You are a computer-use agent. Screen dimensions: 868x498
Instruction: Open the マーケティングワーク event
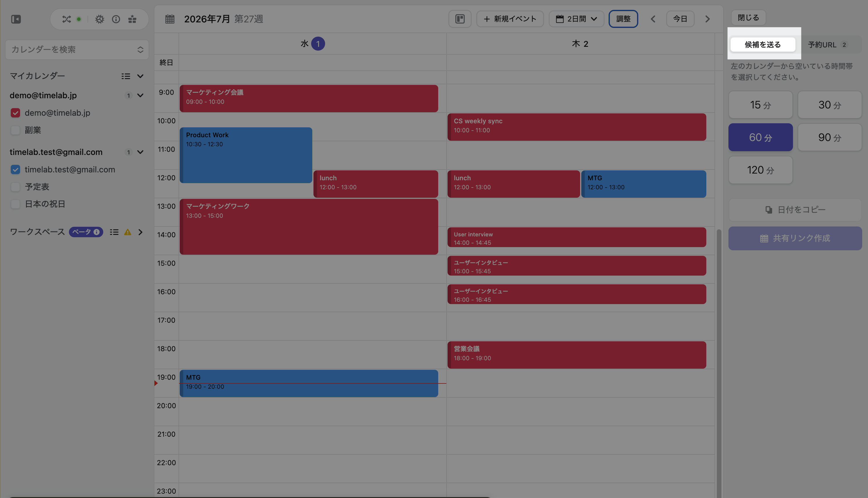coord(309,227)
